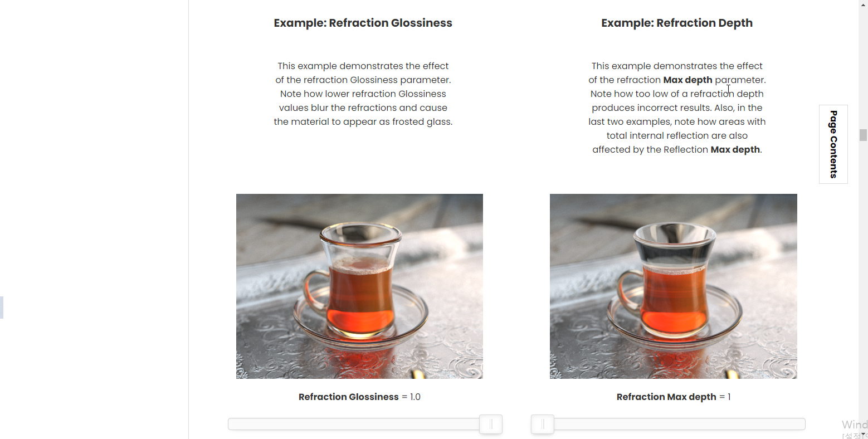This screenshot has height=439, width=868.
Task: Click the 'Example: Refraction Glossiness' heading
Action: click(363, 23)
